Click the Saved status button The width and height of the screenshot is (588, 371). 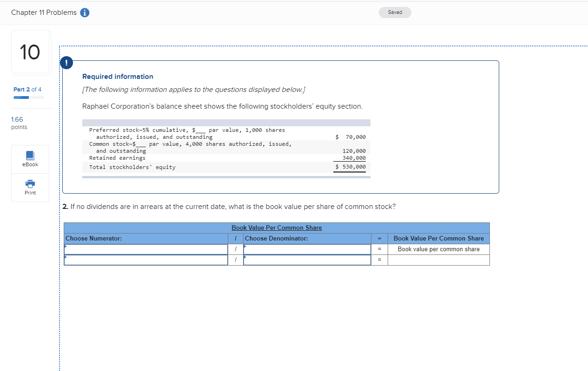[x=395, y=13]
